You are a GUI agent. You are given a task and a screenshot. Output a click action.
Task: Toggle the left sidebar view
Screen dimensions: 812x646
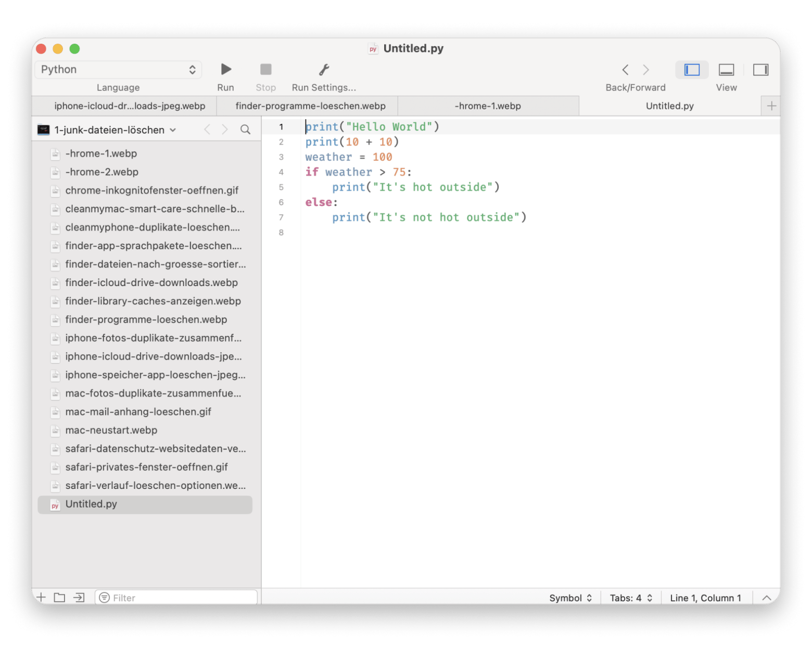point(692,70)
